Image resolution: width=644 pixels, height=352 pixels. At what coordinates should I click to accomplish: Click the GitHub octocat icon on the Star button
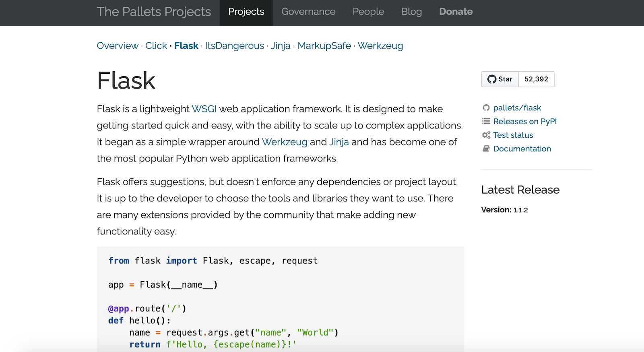(491, 79)
